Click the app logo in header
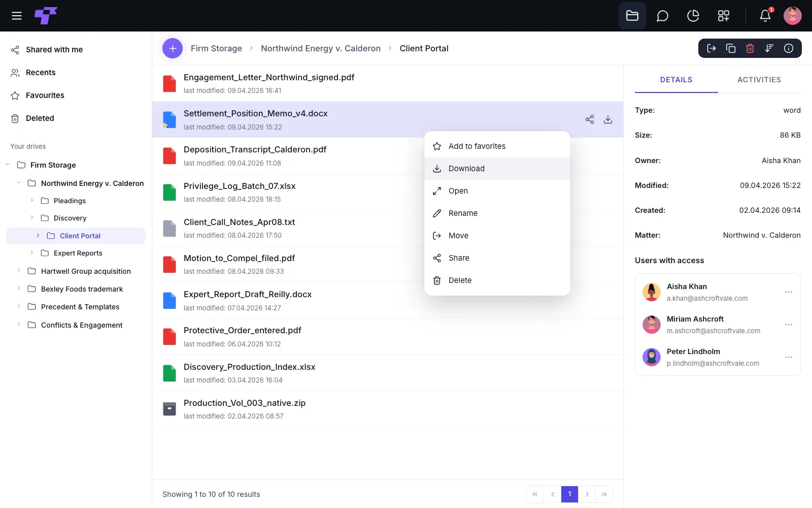 pos(46,16)
